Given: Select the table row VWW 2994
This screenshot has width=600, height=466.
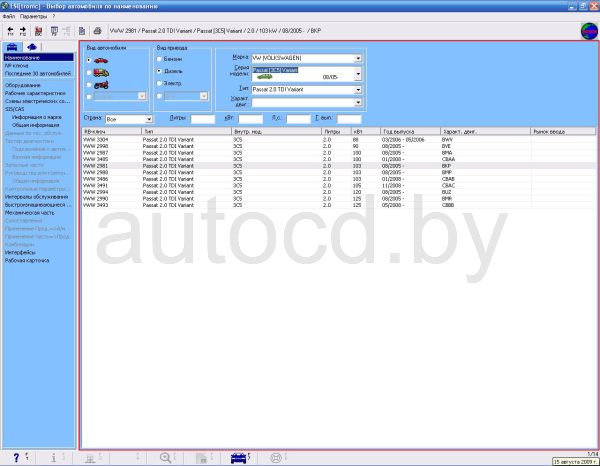Looking at the screenshot, I should [339, 192].
